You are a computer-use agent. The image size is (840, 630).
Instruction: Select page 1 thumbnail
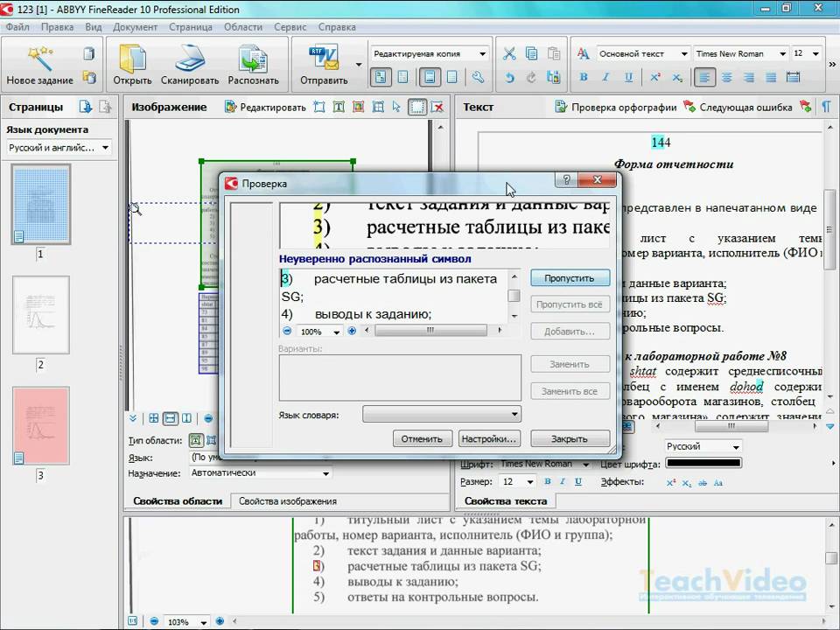tap(41, 204)
